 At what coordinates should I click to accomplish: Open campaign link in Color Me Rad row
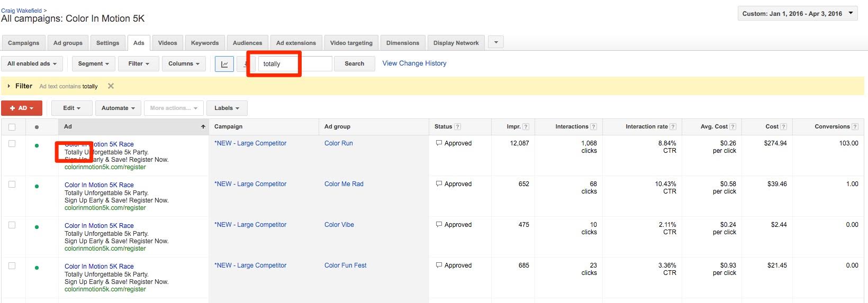click(250, 184)
